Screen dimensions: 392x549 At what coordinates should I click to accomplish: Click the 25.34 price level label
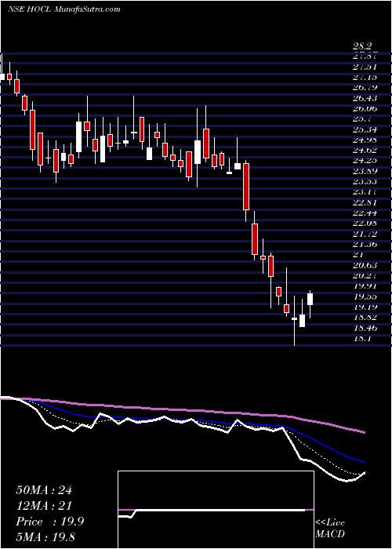(x=365, y=129)
